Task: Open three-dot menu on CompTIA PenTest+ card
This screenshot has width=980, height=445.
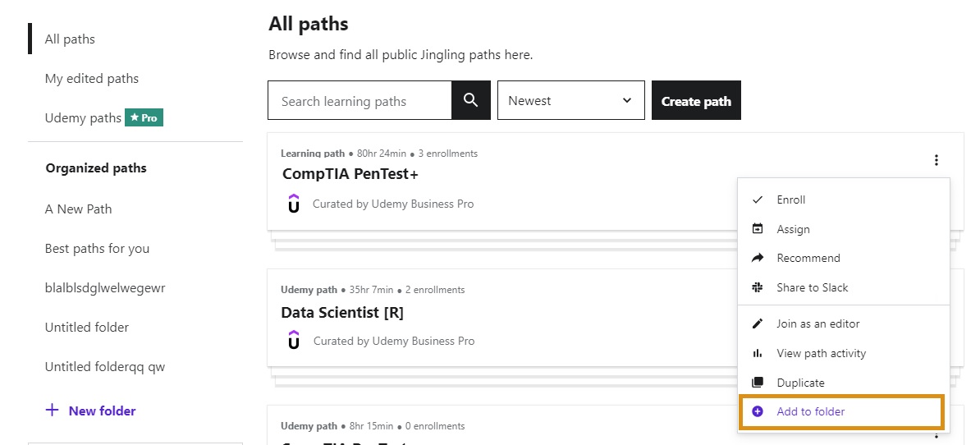Action: point(936,161)
